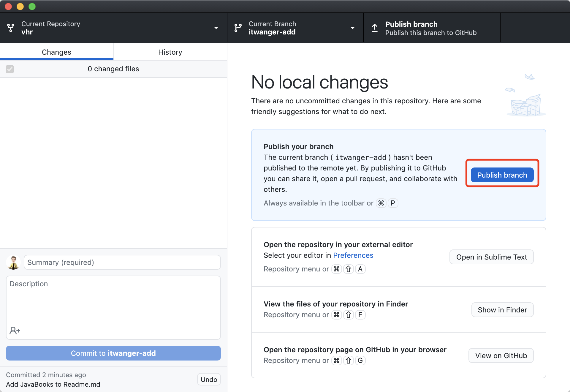Open the Preferences link
570x392 pixels.
(353, 255)
